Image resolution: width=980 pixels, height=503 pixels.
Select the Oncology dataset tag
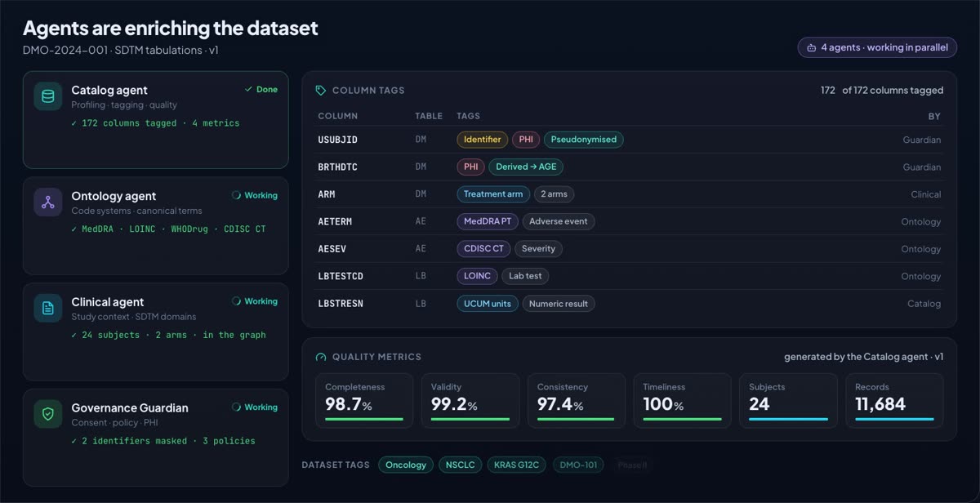[x=406, y=465]
